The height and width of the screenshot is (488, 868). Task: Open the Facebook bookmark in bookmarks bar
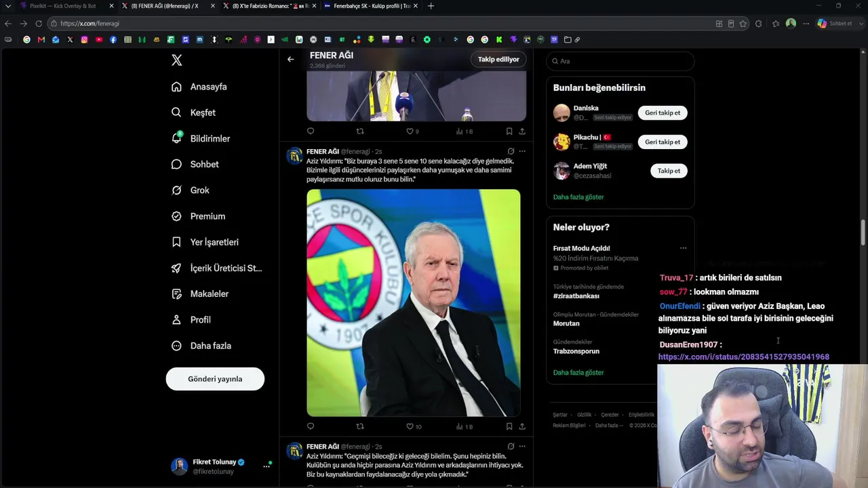click(x=113, y=39)
